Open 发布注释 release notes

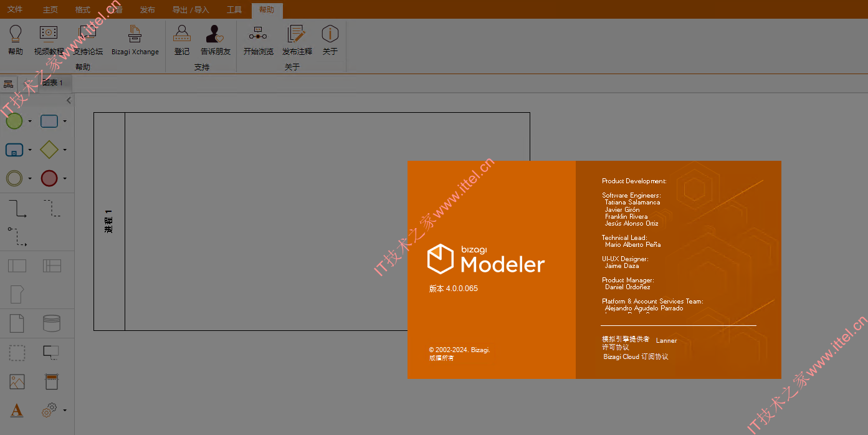(297, 40)
